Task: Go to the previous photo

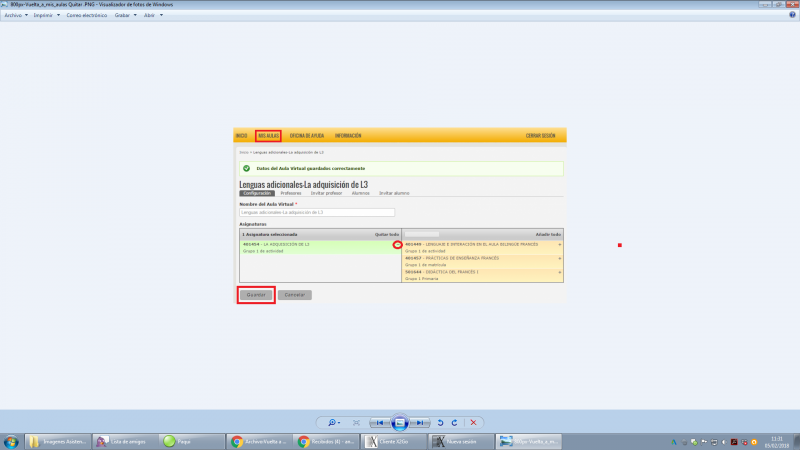Action: [380, 423]
